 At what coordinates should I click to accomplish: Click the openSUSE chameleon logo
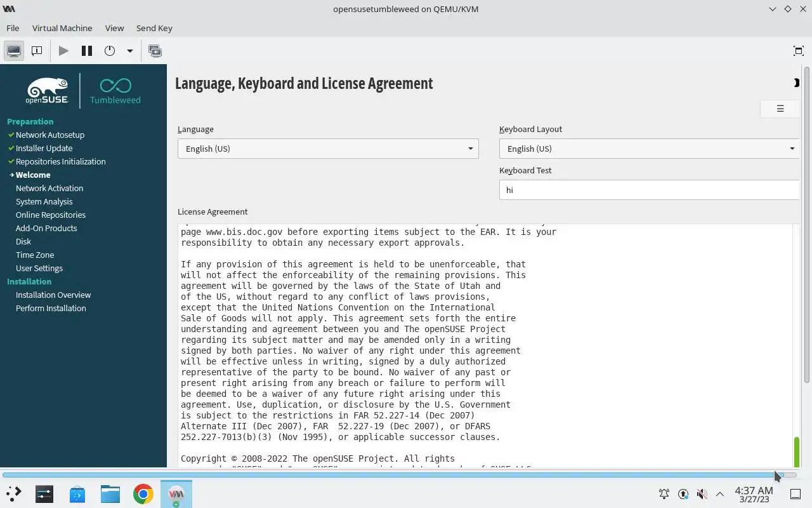pyautogui.click(x=47, y=90)
